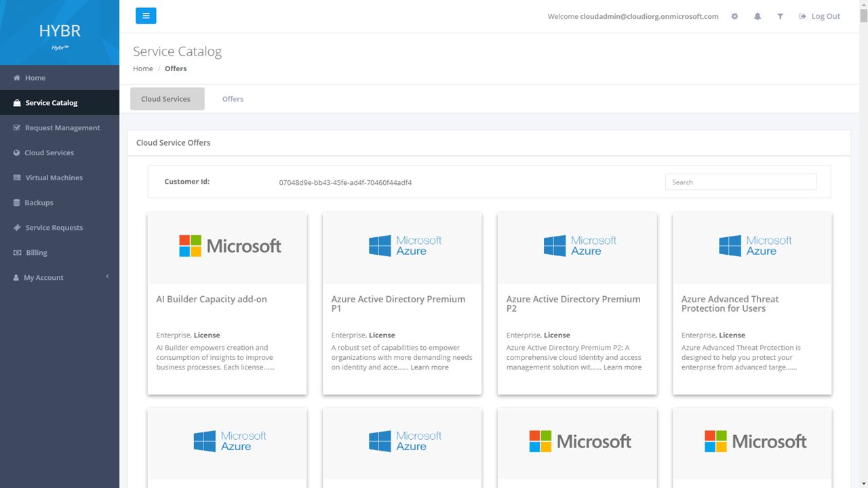Click the filter funnel icon in header
Screen dimensions: 868x488
tap(781, 16)
